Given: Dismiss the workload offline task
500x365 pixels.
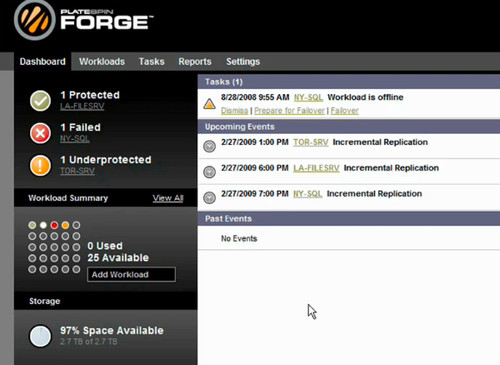Looking at the screenshot, I should pos(234,111).
